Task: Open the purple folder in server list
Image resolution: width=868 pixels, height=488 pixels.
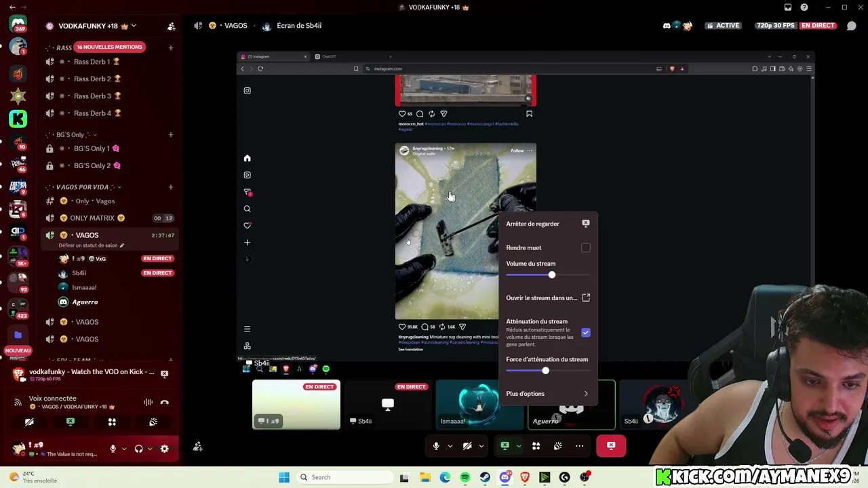Action: 18,335
